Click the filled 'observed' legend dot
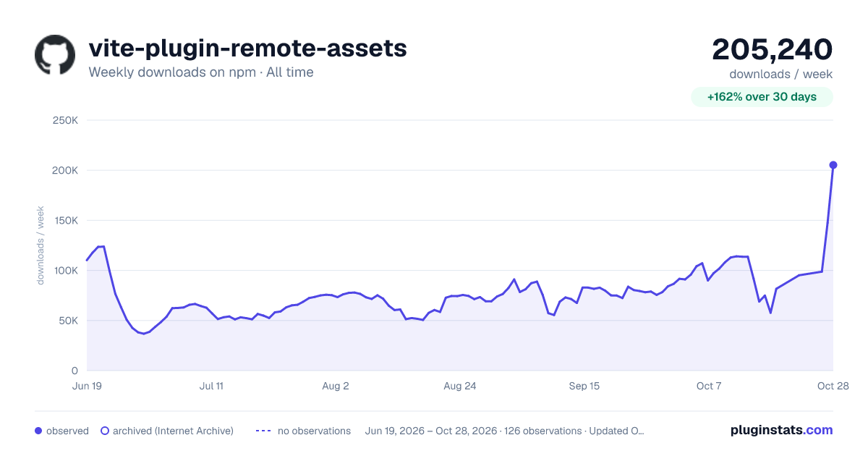Image resolution: width=868 pixels, height=456 pixels. [x=38, y=431]
